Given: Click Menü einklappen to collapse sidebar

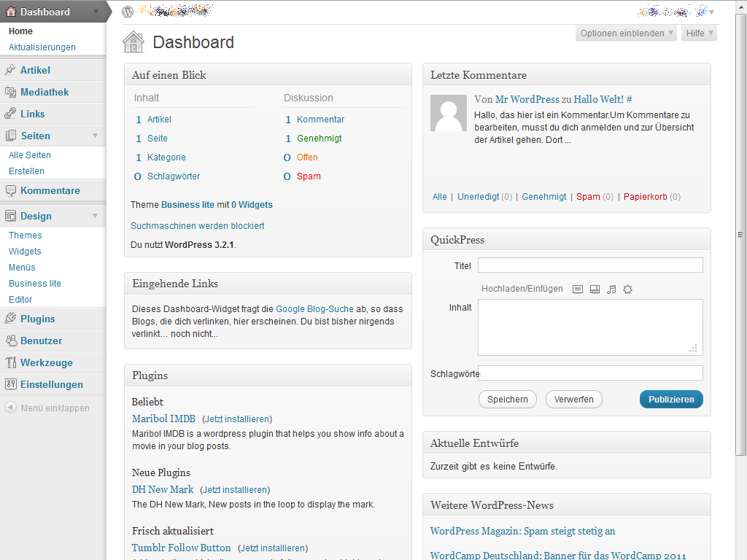Looking at the screenshot, I should 55,408.
